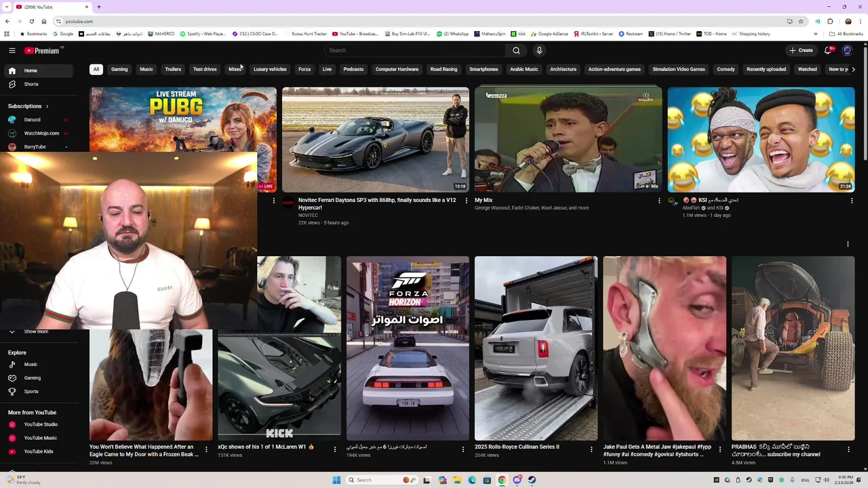Open options for Rolls-Royce Cullinan short
The width and height of the screenshot is (868, 488).
[x=591, y=449]
